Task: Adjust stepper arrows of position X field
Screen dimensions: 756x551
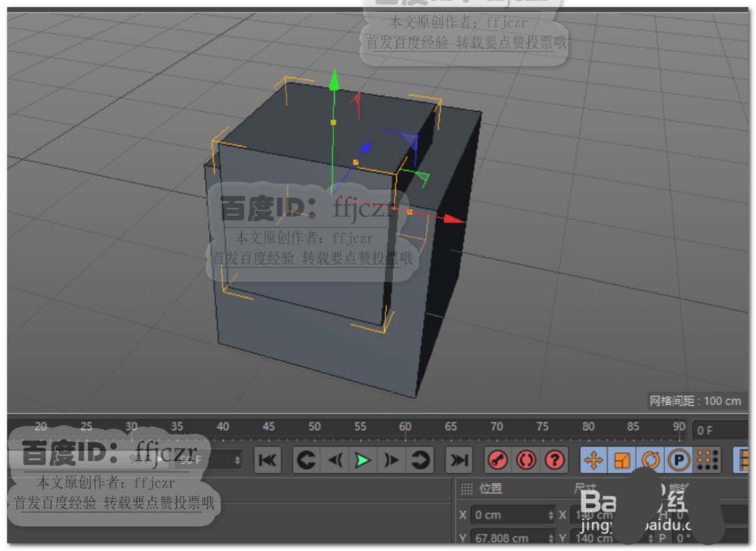Action: tap(550, 515)
